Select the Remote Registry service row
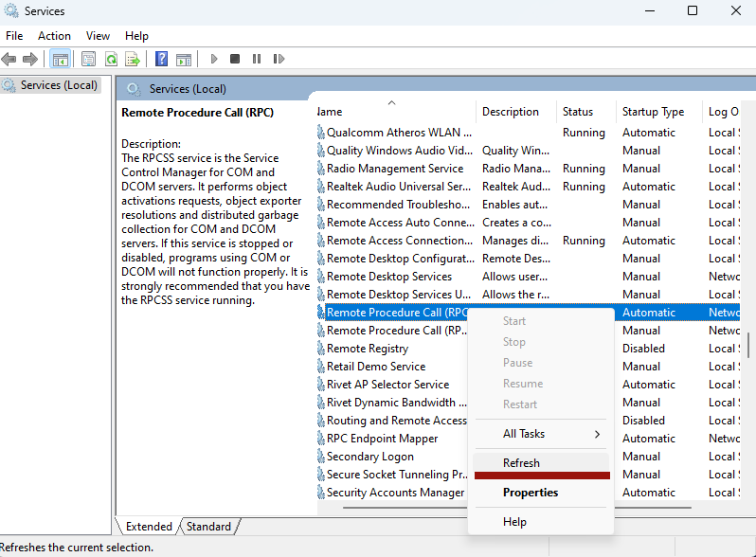 point(368,349)
